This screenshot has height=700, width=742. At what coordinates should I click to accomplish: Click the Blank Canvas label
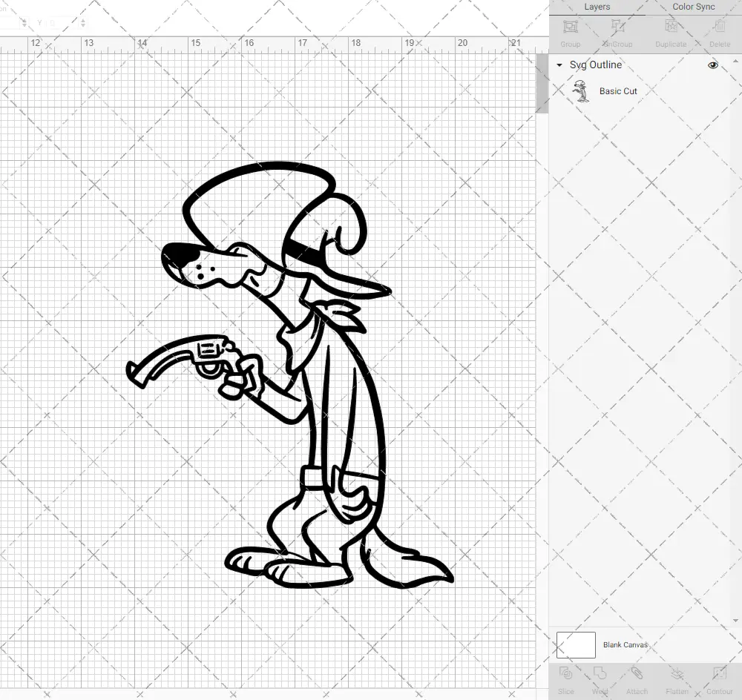coord(626,644)
